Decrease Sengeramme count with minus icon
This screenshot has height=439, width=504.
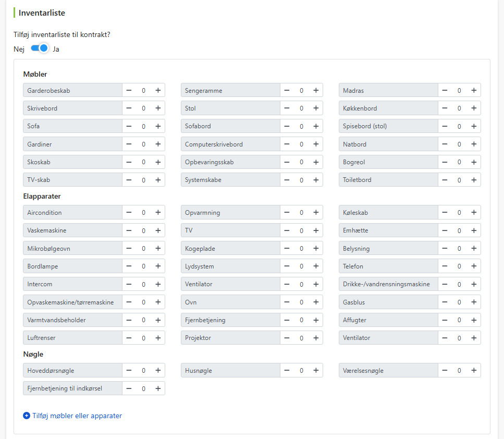pyautogui.click(x=287, y=90)
